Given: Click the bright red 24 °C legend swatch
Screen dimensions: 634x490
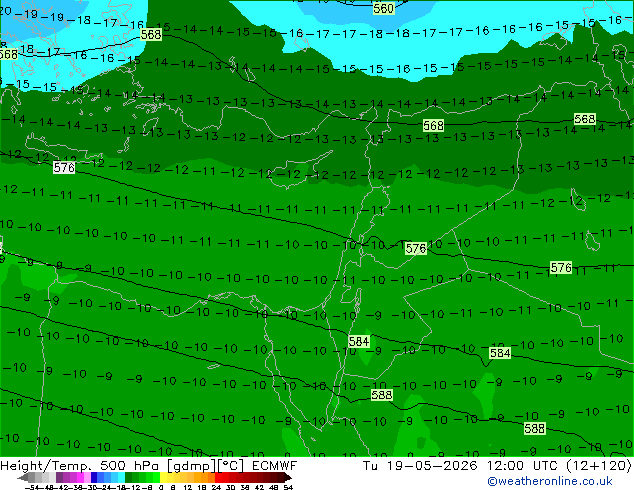Looking at the screenshot, I should [x=218, y=477].
